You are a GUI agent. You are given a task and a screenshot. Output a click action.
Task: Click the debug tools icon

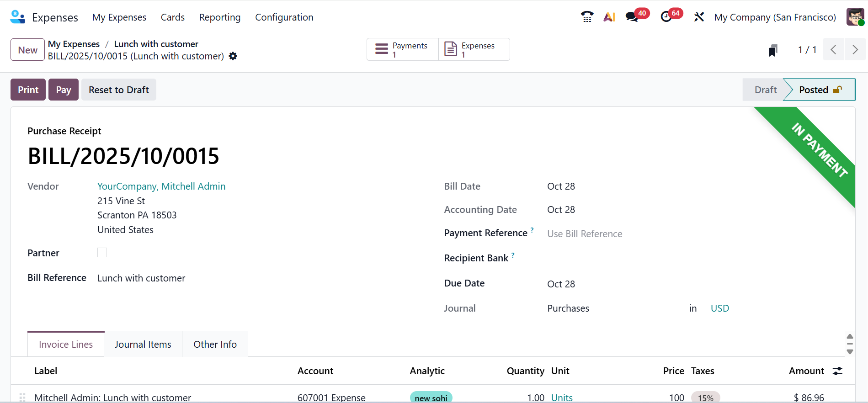click(x=699, y=17)
